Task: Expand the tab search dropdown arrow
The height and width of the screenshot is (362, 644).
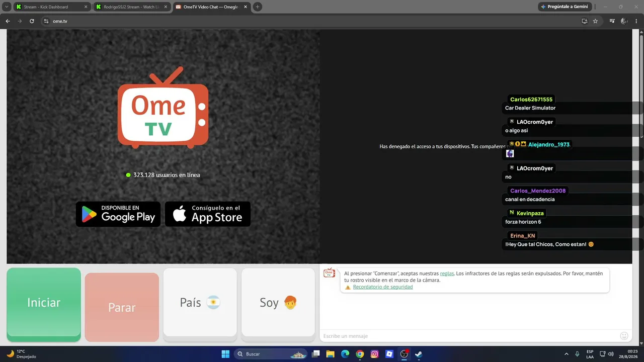Action: tap(7, 7)
